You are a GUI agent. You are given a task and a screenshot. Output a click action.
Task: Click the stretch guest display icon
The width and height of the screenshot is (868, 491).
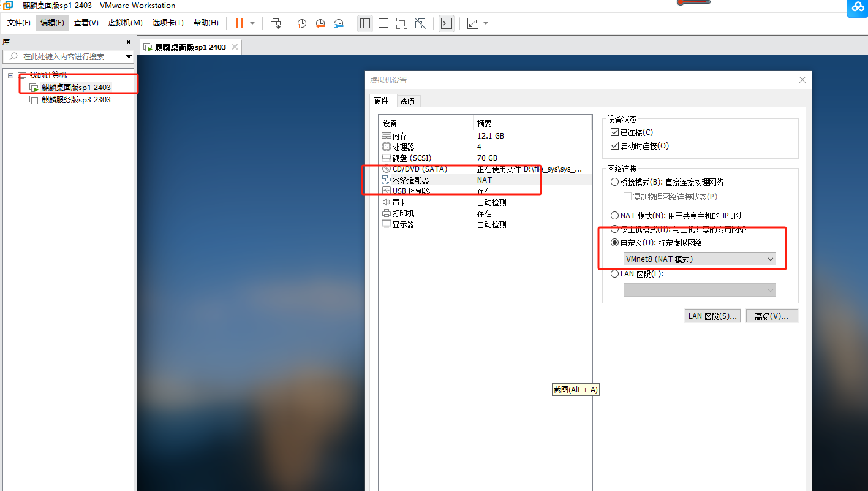pyautogui.click(x=472, y=23)
